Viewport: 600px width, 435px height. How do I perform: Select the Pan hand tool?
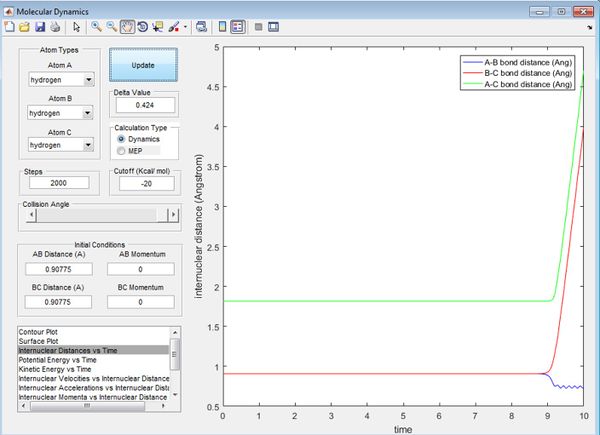tap(125, 25)
